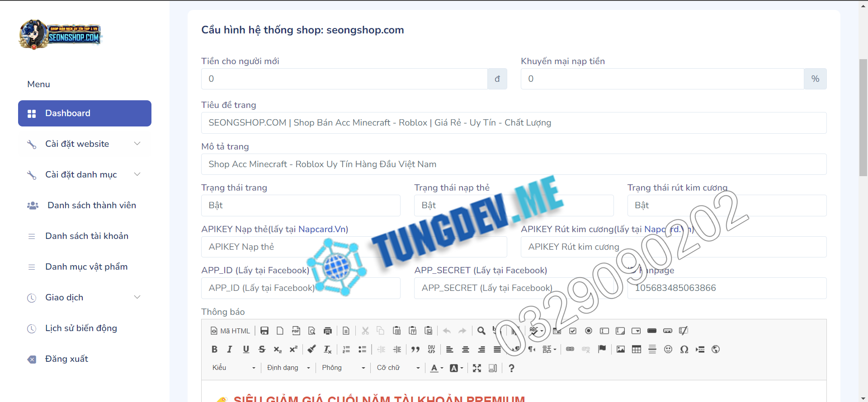The height and width of the screenshot is (402, 868).
Task: Click the Copy Formatting paintbrush icon
Action: click(311, 349)
